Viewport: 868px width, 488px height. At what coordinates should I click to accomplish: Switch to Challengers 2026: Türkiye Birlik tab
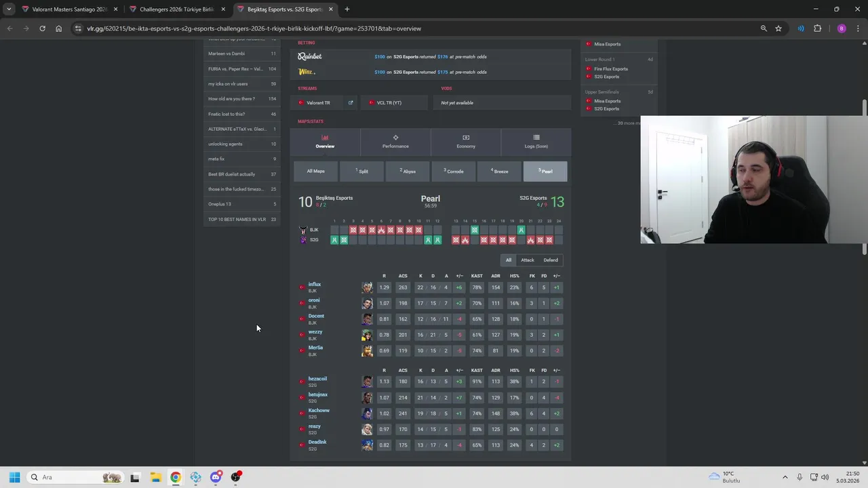click(176, 9)
